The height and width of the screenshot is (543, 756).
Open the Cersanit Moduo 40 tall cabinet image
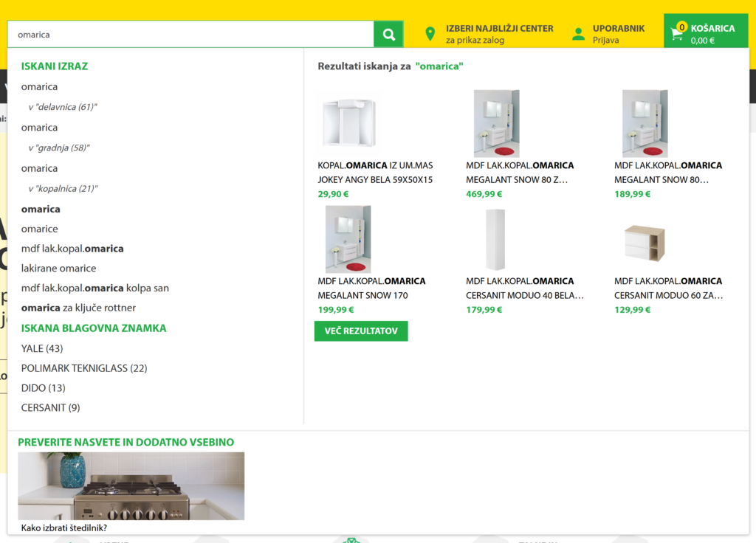(x=496, y=239)
